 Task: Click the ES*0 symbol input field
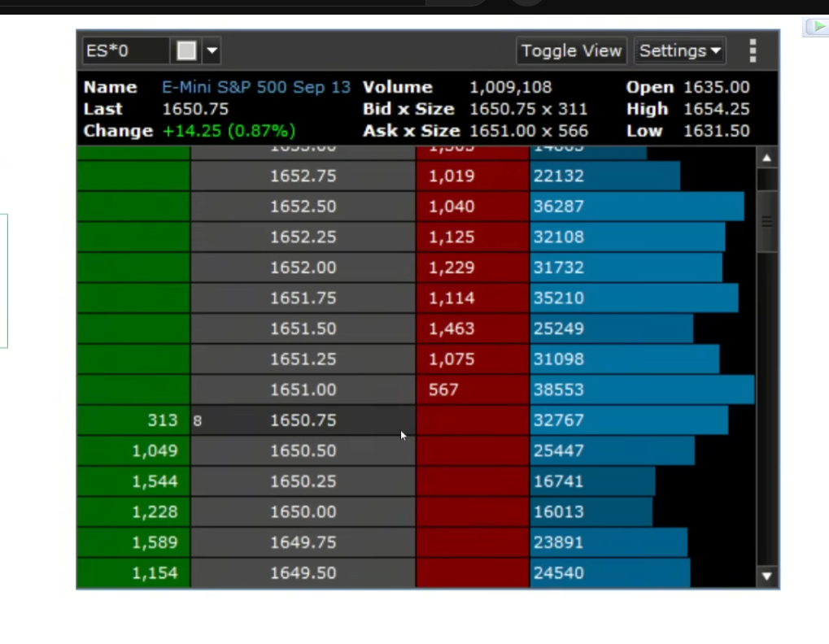(x=124, y=50)
